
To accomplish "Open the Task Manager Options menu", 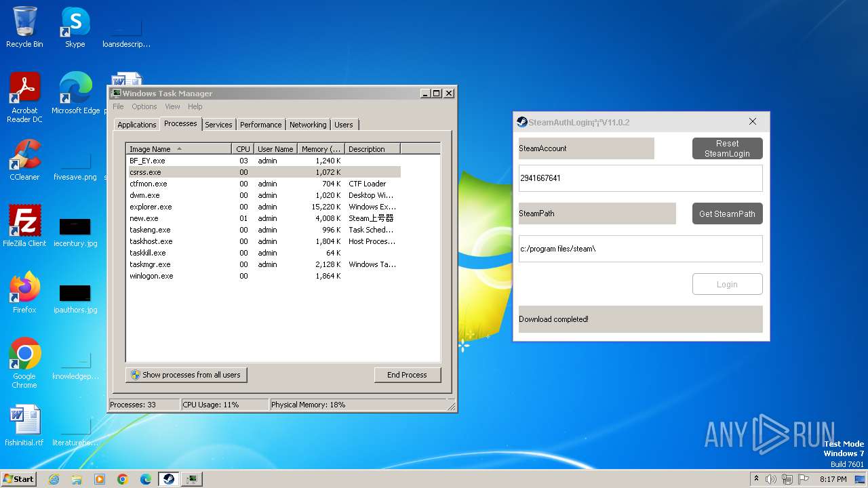I will (144, 106).
